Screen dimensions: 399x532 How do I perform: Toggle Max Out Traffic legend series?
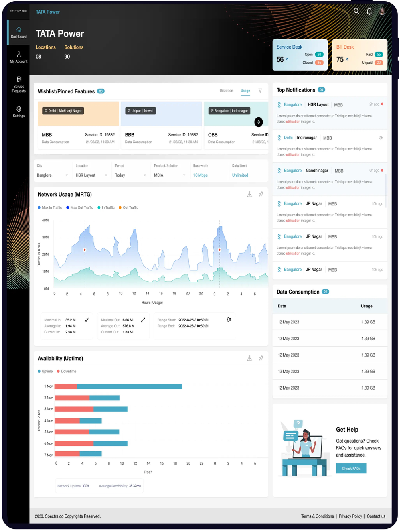pyautogui.click(x=80, y=207)
